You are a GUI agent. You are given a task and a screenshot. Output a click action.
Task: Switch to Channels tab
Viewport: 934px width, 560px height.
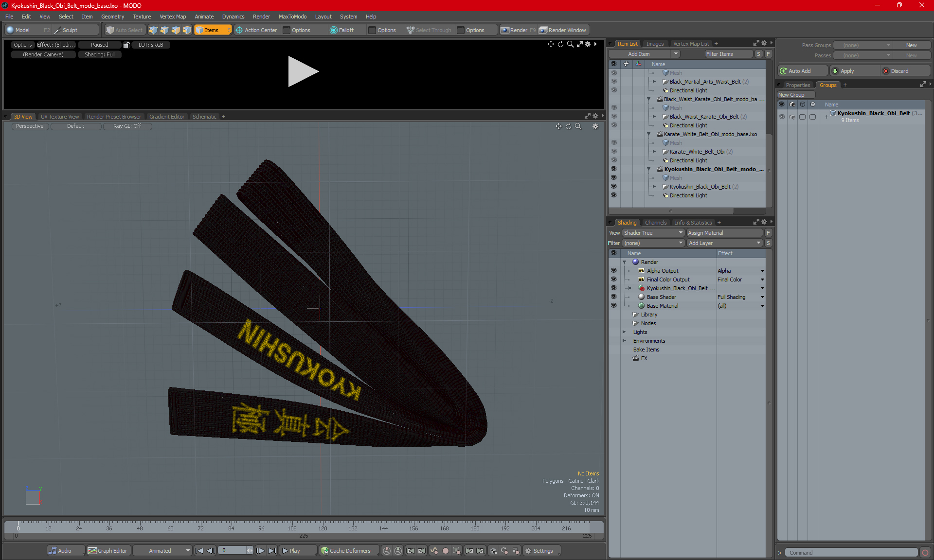pyautogui.click(x=656, y=223)
